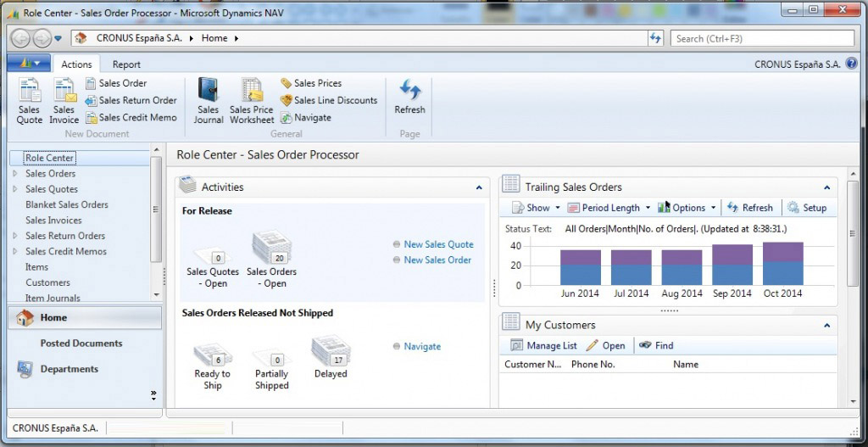Open the application menu dropdown button
Image resolution: width=868 pixels, height=447 pixels.
coord(29,63)
